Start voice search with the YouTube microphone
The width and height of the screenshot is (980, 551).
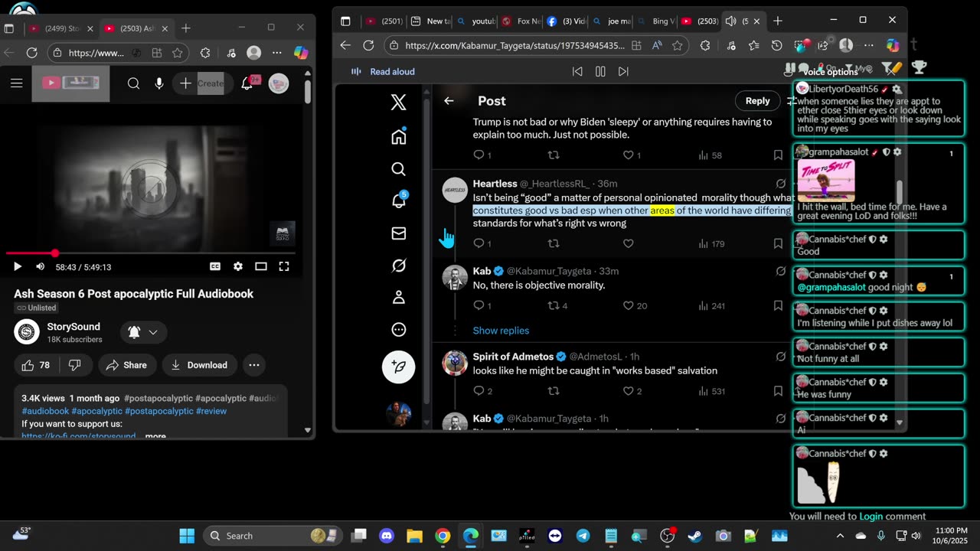click(x=159, y=83)
